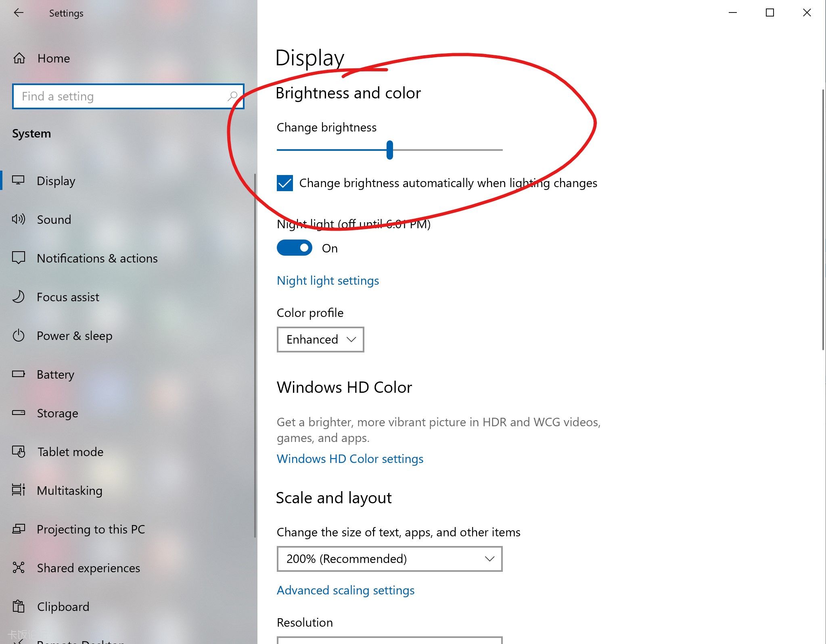The height and width of the screenshot is (644, 826).
Task: Click the Home house icon
Action: [x=19, y=58]
